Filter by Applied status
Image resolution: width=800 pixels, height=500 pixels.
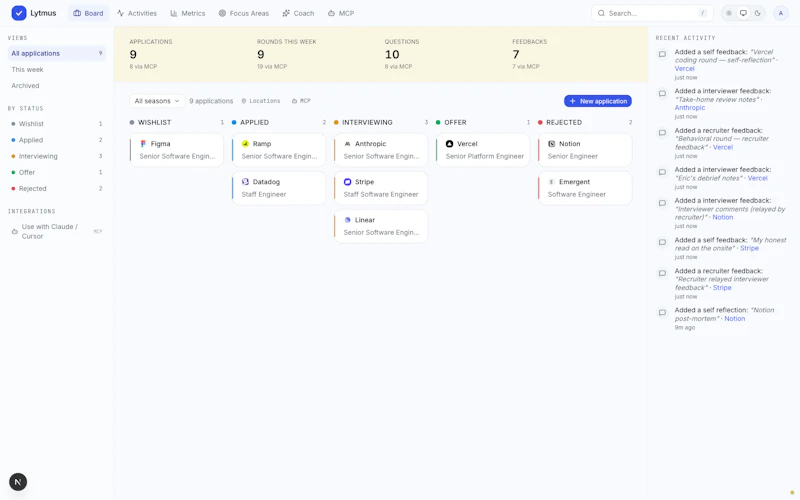pos(57,140)
